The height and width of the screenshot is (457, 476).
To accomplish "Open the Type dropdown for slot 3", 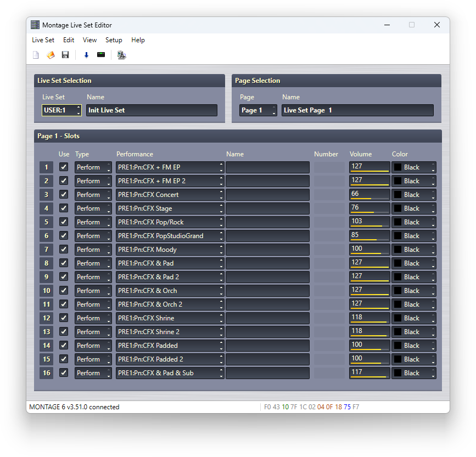I will (93, 195).
